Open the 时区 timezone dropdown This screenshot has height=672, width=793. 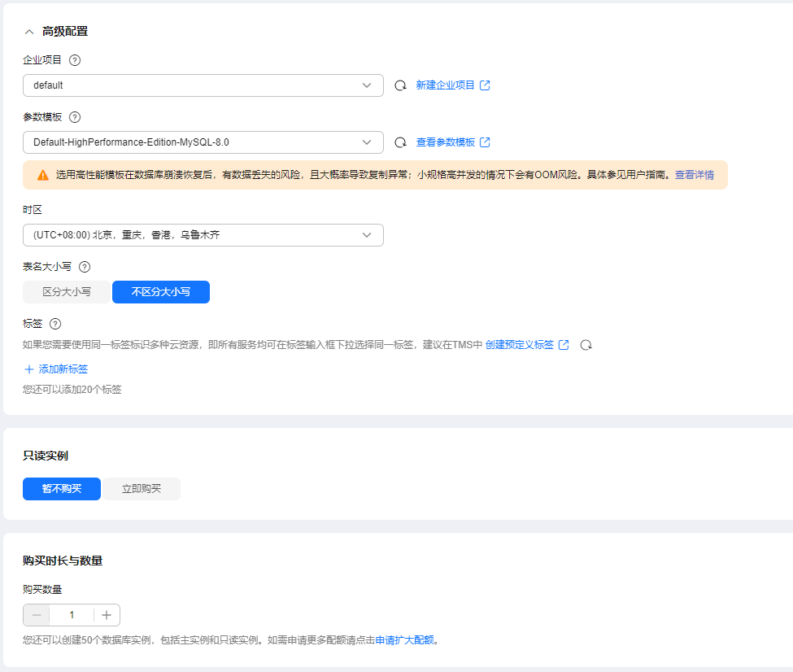(x=203, y=235)
